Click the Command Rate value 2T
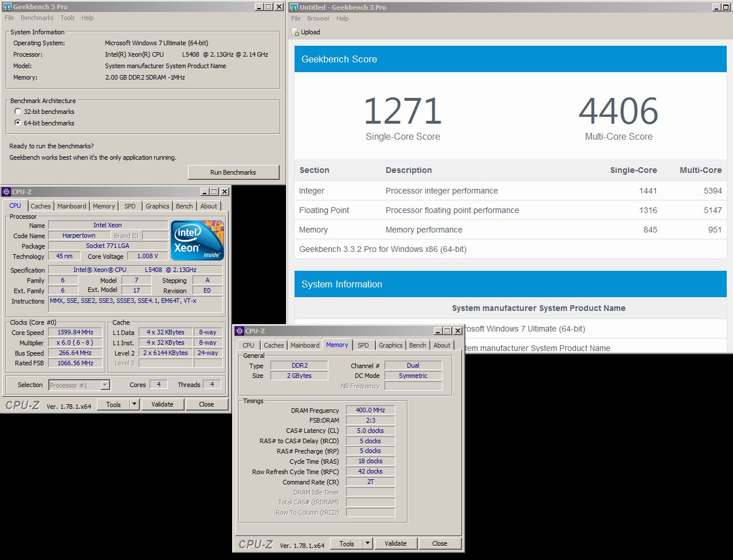Viewport: 733px width, 560px height. [x=370, y=482]
